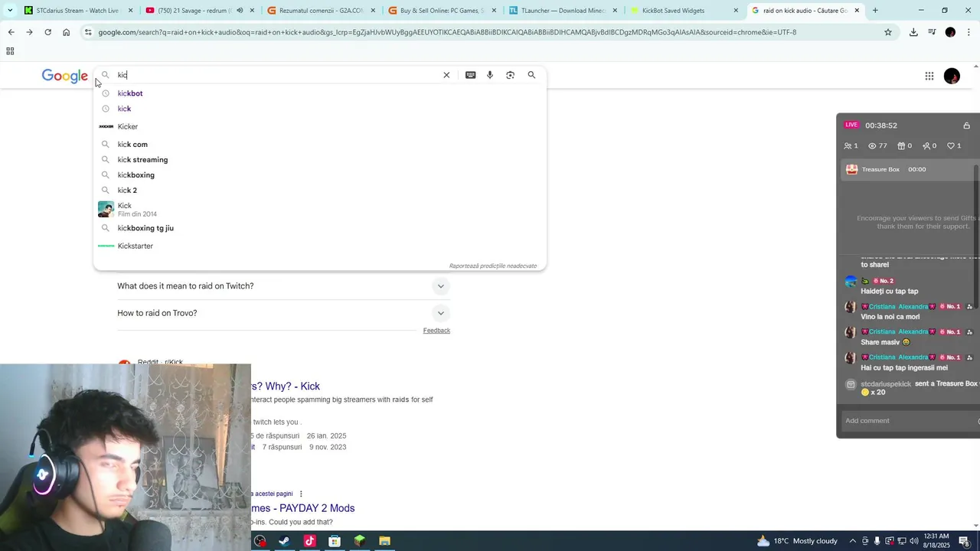Choose Kick Film din 2014 suggestion
Image resolution: width=980 pixels, height=551 pixels.
[x=320, y=209]
